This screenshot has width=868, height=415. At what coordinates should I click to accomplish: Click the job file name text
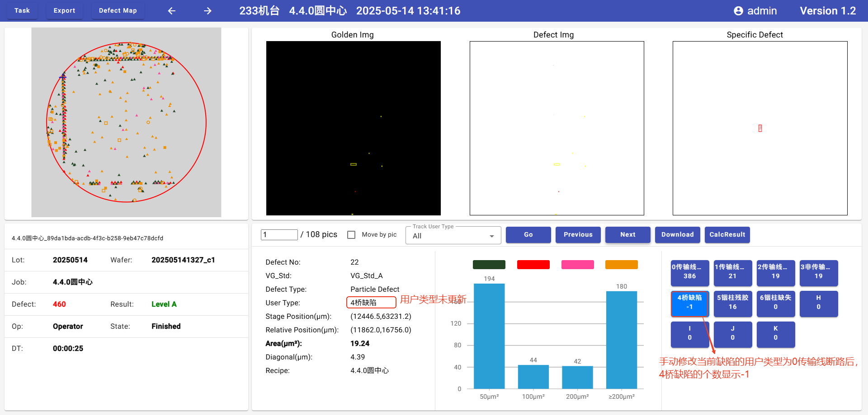pos(88,238)
